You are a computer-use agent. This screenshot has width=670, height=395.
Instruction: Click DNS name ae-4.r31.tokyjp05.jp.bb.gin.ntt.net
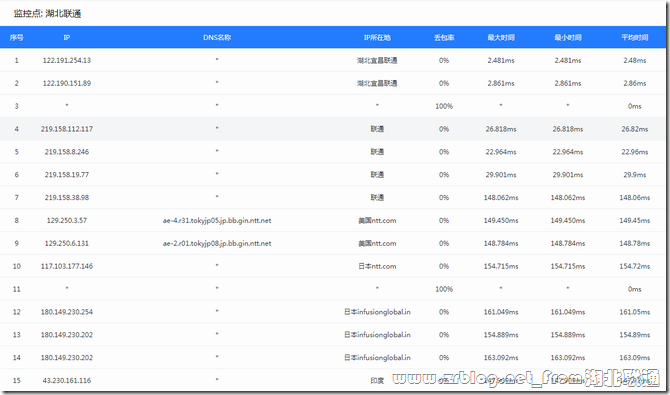(x=217, y=221)
